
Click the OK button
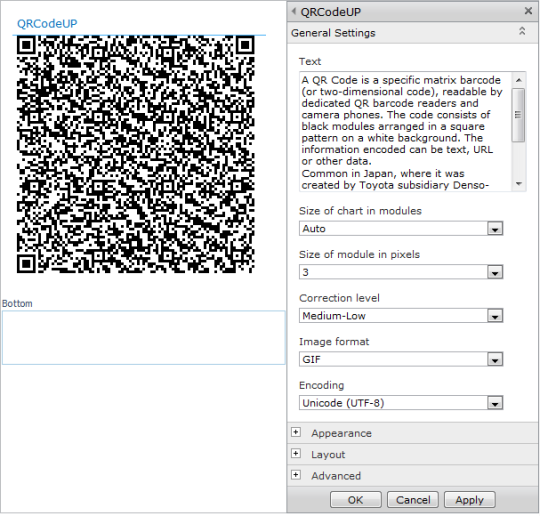coord(356,500)
